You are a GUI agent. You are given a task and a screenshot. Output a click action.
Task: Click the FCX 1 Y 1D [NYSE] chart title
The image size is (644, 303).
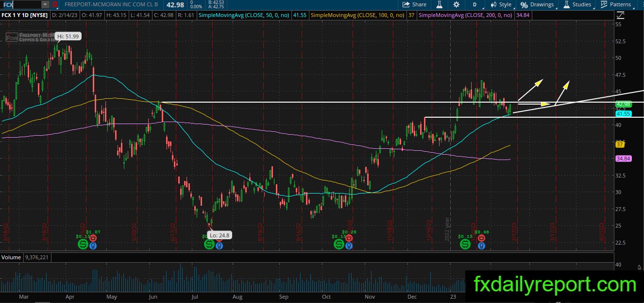coord(24,16)
